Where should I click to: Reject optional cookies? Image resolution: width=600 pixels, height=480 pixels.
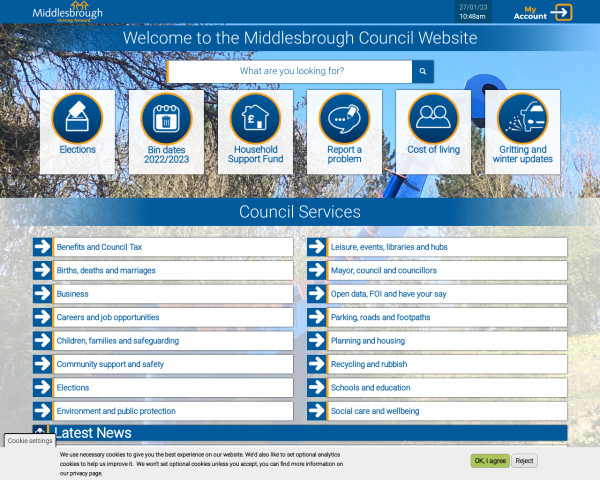click(524, 460)
